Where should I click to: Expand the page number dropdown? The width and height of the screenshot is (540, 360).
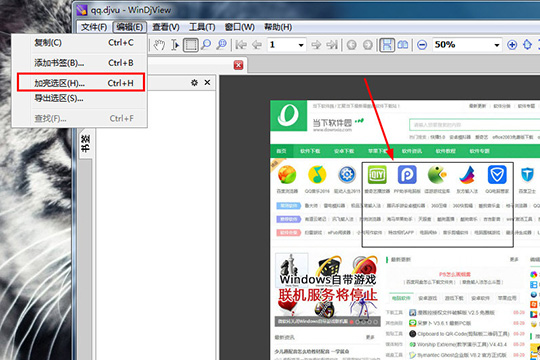click(x=301, y=45)
